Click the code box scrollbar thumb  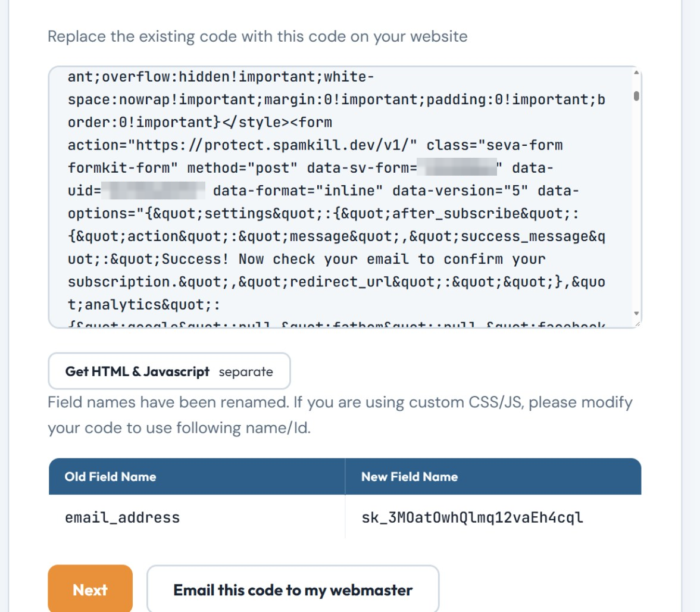(x=636, y=95)
